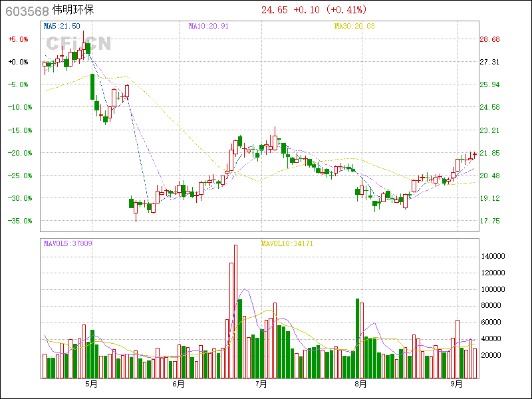
Task: Click the 17.75 price axis label
Action: 489,221
